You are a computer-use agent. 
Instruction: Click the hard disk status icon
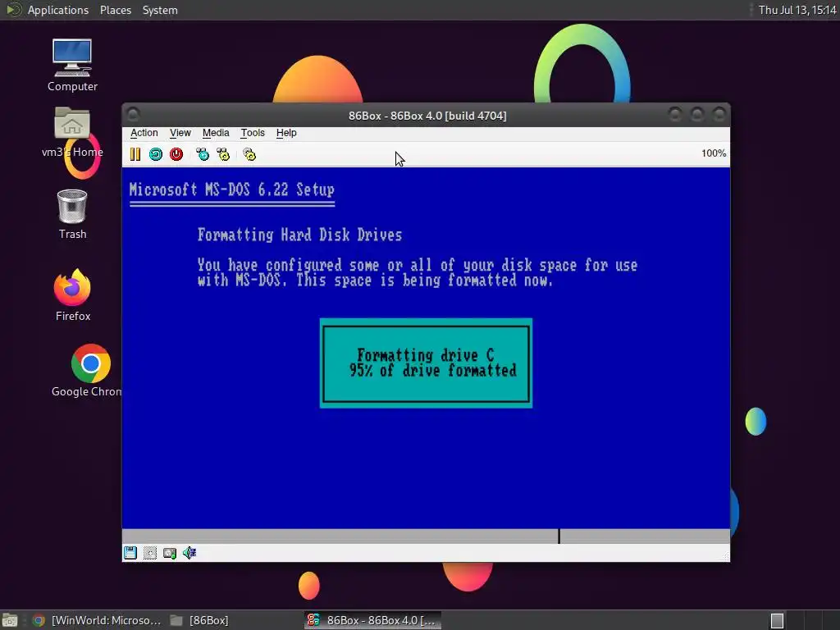click(170, 553)
